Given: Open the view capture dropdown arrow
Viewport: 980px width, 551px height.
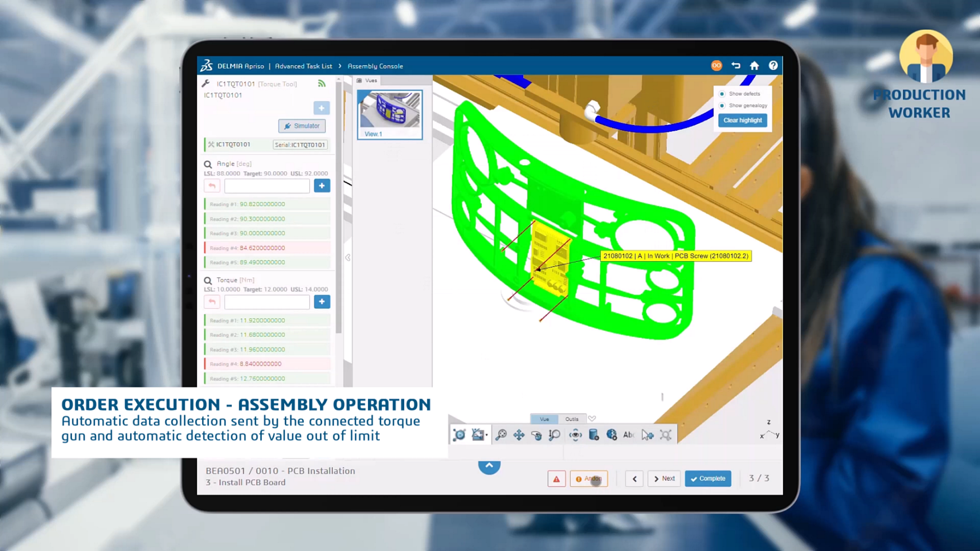Looking at the screenshot, I should [486, 435].
